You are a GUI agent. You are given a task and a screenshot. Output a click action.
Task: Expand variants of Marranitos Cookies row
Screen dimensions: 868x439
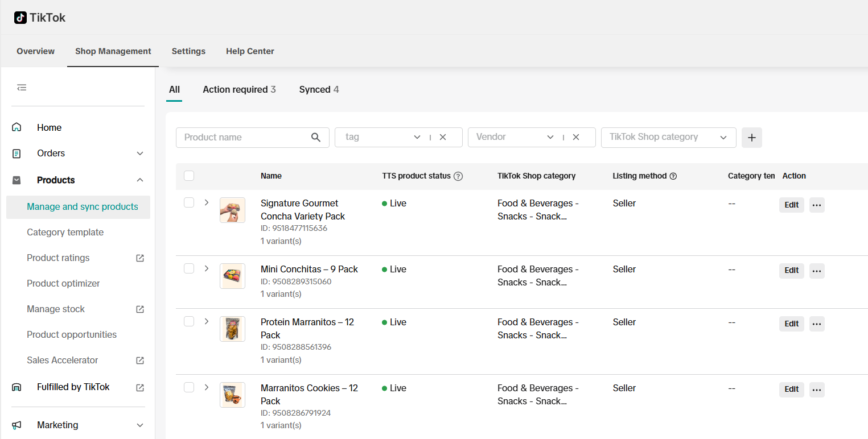207,387
